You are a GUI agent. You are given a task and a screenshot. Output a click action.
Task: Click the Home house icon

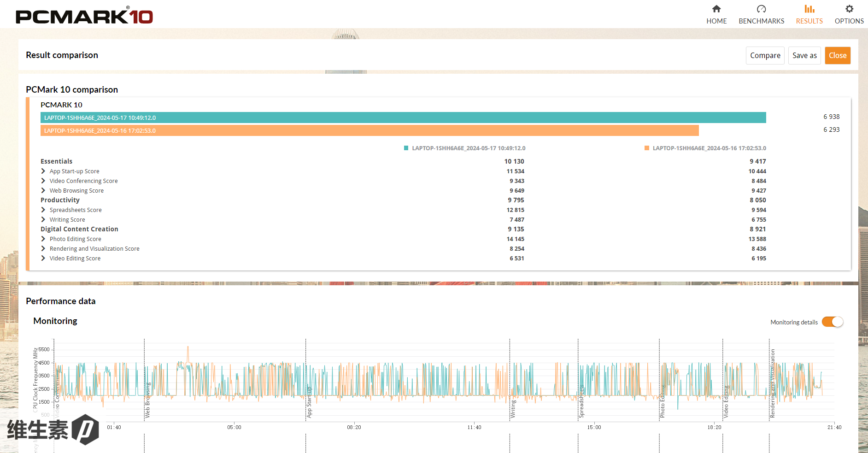716,9
